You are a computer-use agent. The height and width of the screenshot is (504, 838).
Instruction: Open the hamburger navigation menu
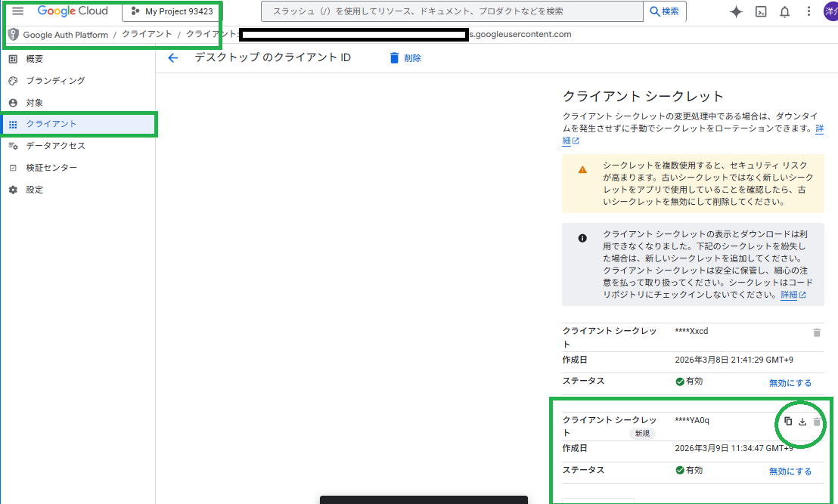pyautogui.click(x=18, y=11)
